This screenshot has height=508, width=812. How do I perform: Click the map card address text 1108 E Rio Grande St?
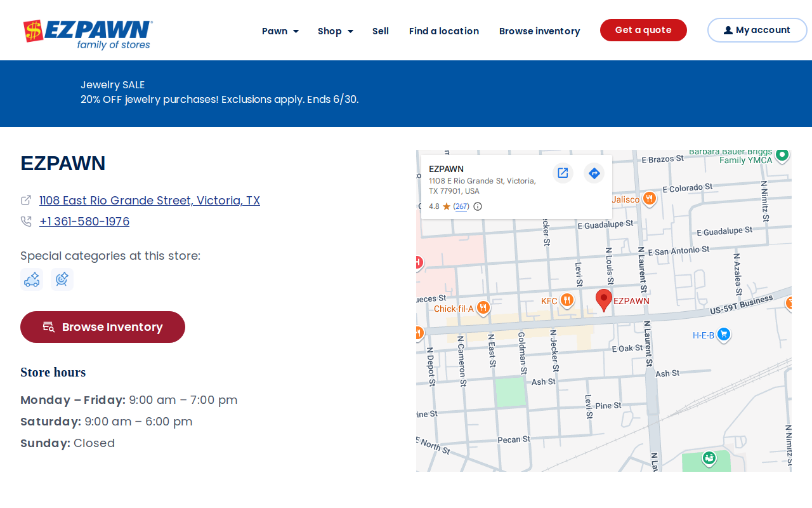tap(482, 185)
